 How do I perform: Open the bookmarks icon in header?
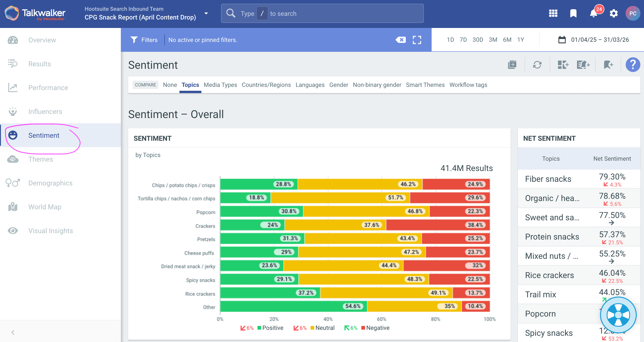573,14
